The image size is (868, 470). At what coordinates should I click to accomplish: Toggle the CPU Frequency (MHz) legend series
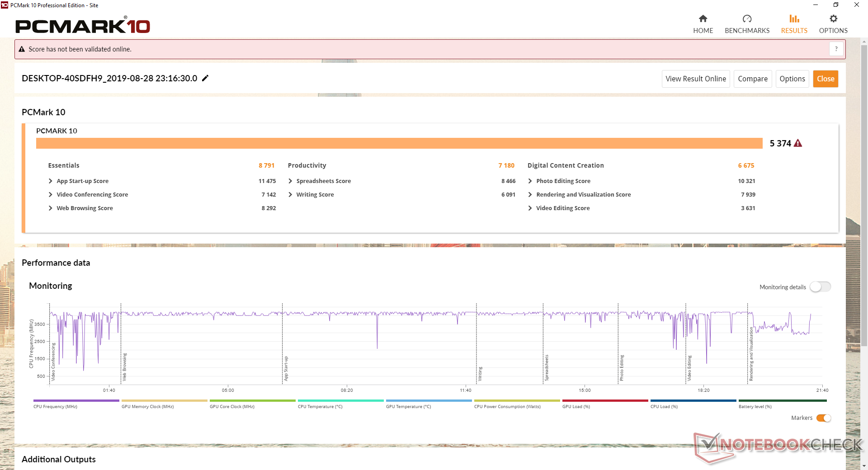pos(76,401)
